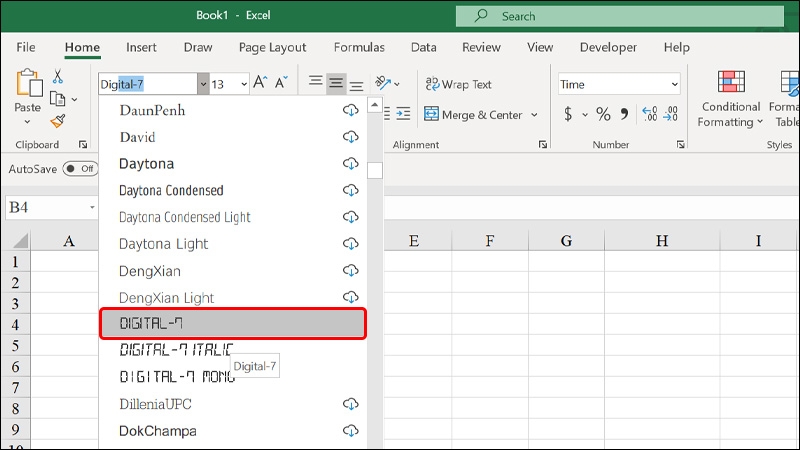This screenshot has height=450, width=800.
Task: Open the Formulas tab
Action: pos(359,47)
